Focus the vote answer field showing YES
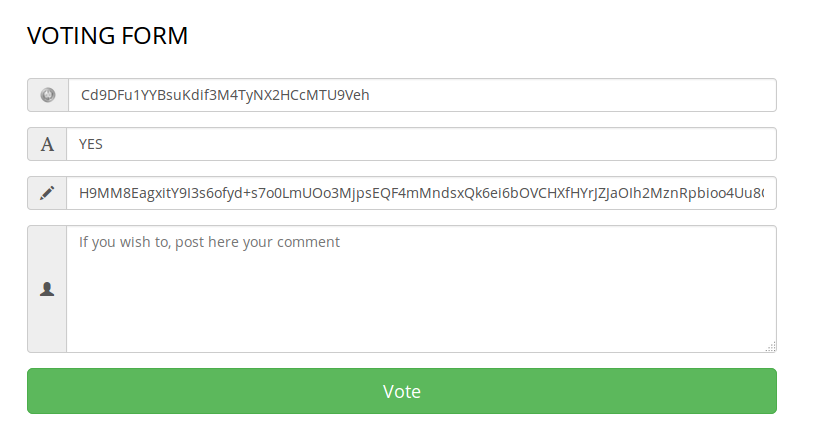This screenshot has width=816, height=437. click(x=421, y=144)
